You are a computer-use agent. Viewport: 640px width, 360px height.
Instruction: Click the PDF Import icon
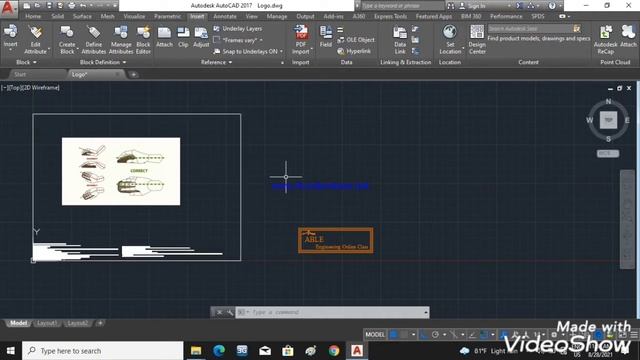pos(301,32)
